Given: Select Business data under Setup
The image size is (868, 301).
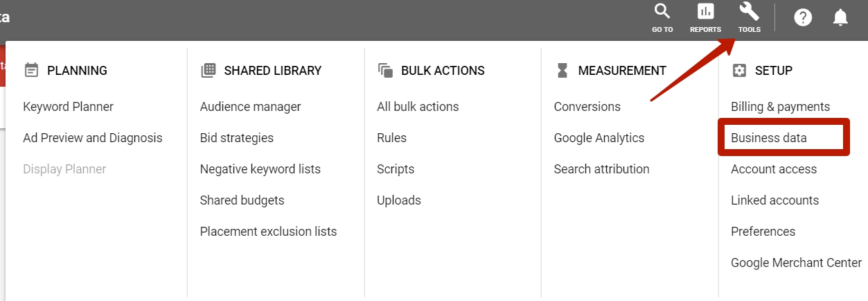Looking at the screenshot, I should tap(769, 138).
